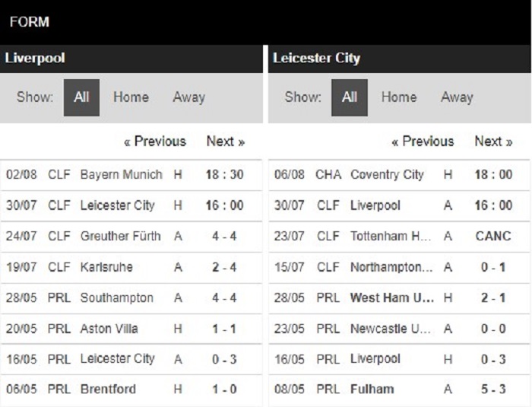Go to Next Leicester City fixtures
The width and height of the screenshot is (532, 407).
[494, 141]
